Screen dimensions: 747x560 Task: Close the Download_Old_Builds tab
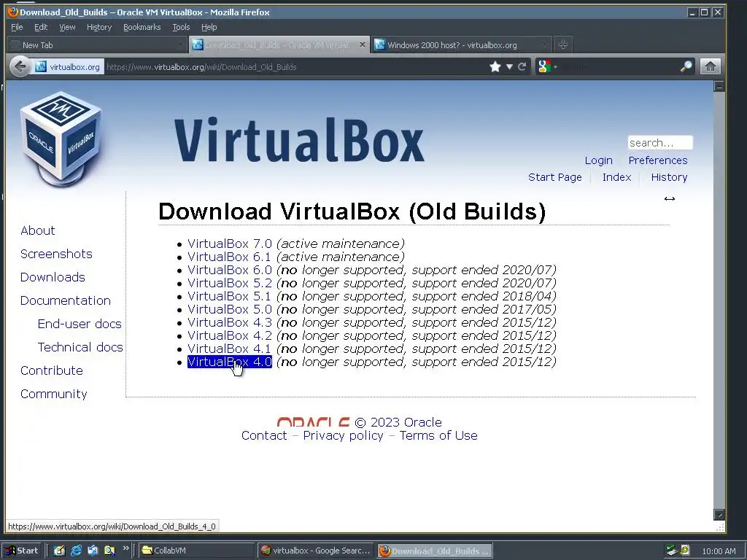[x=362, y=44]
